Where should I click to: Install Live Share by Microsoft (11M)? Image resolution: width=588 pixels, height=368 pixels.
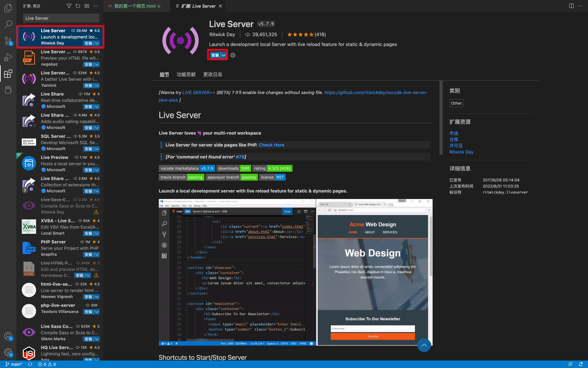88,107
